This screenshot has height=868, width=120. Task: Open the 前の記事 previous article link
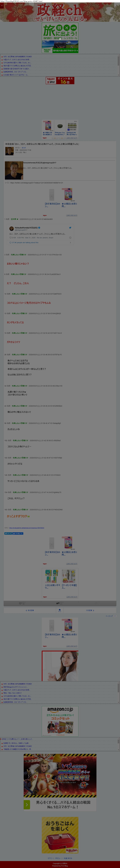[30, 610]
